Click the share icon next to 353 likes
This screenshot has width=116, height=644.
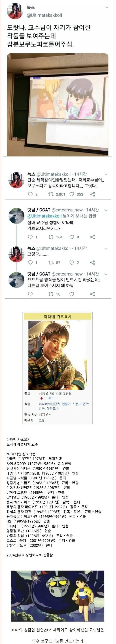(x=92, y=194)
